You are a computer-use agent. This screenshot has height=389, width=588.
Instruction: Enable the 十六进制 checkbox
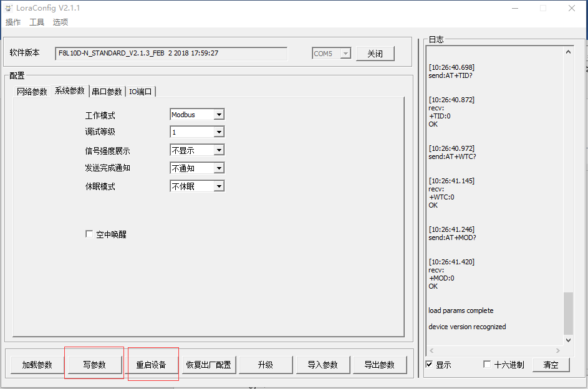[487, 364]
